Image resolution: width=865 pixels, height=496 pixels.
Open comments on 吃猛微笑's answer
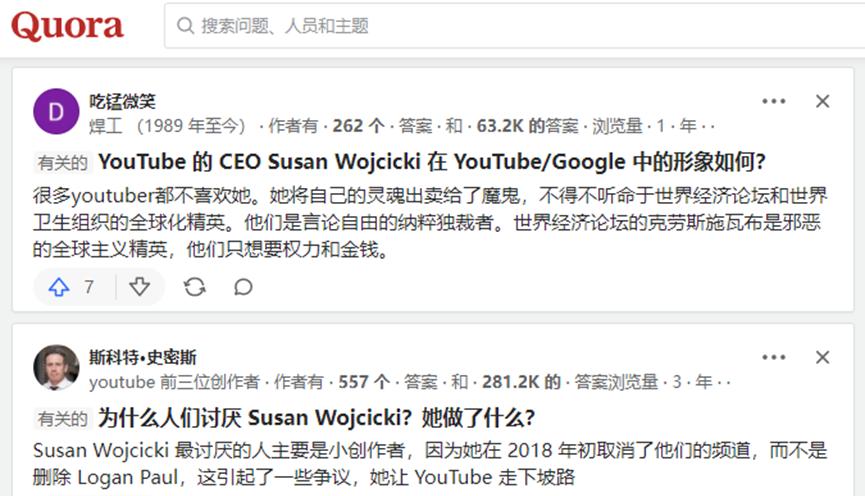point(243,287)
